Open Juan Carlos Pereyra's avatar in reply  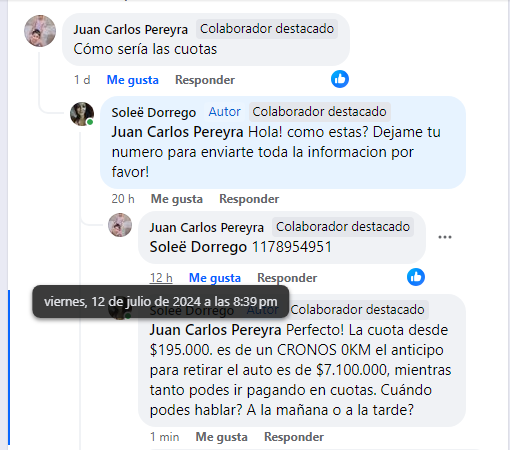pos(120,225)
